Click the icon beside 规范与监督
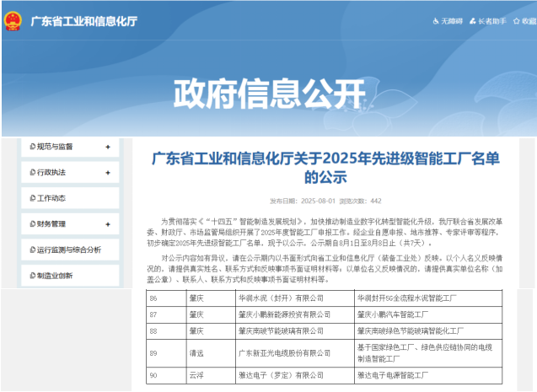Image resolution: width=537 pixels, height=392 pixels. [31, 147]
